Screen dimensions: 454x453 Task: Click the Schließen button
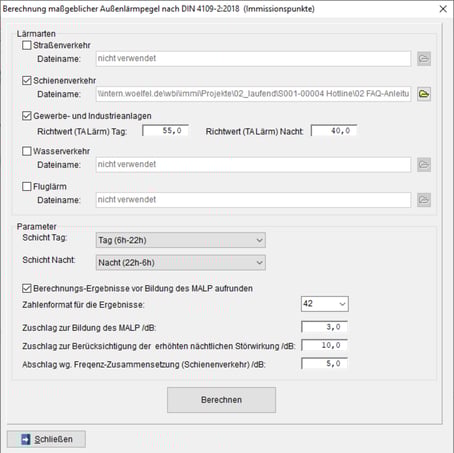pyautogui.click(x=46, y=439)
